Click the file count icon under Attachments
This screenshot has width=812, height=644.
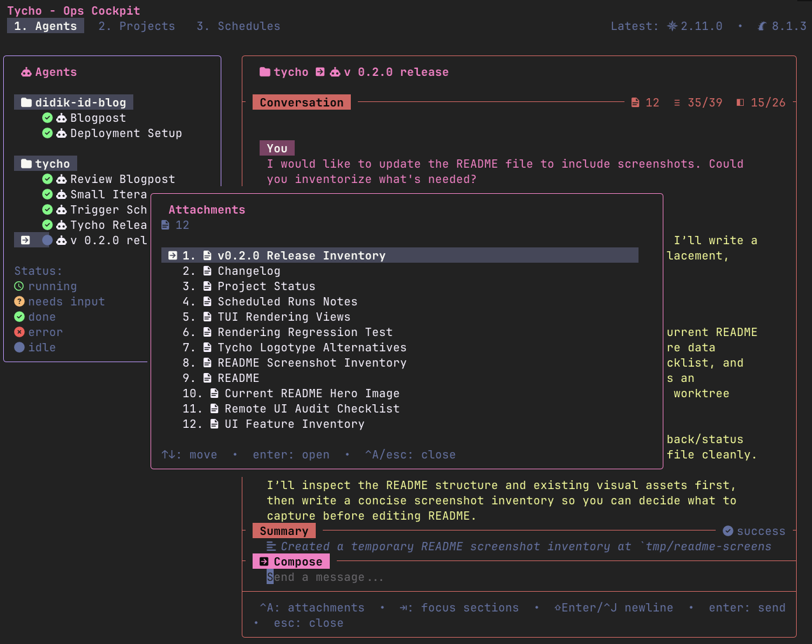pyautogui.click(x=165, y=225)
